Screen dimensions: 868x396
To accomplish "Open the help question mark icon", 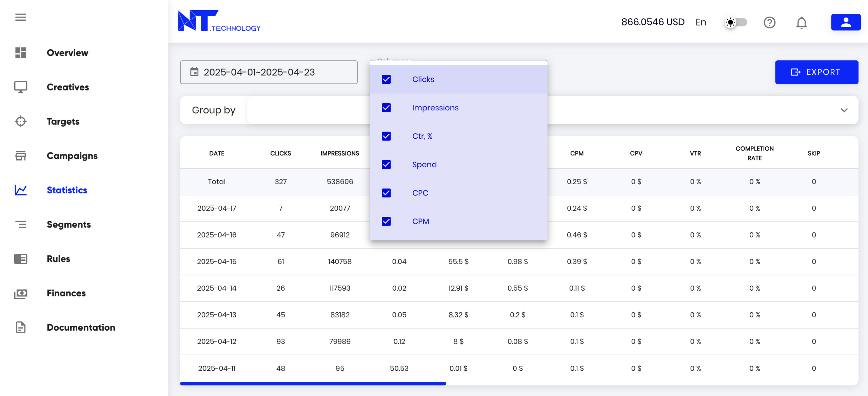I will point(769,22).
